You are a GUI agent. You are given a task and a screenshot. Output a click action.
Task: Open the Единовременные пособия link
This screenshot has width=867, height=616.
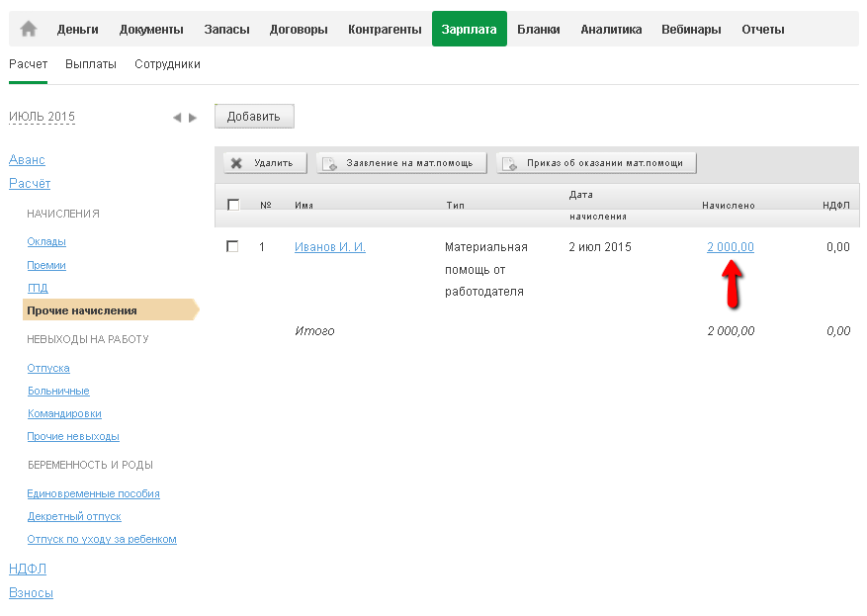click(94, 493)
